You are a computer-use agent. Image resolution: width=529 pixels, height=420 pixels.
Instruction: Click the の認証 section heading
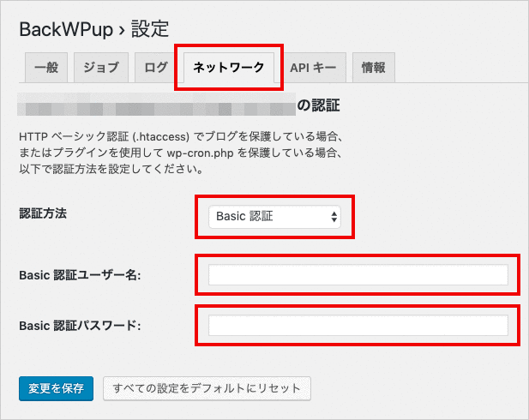tap(318, 105)
